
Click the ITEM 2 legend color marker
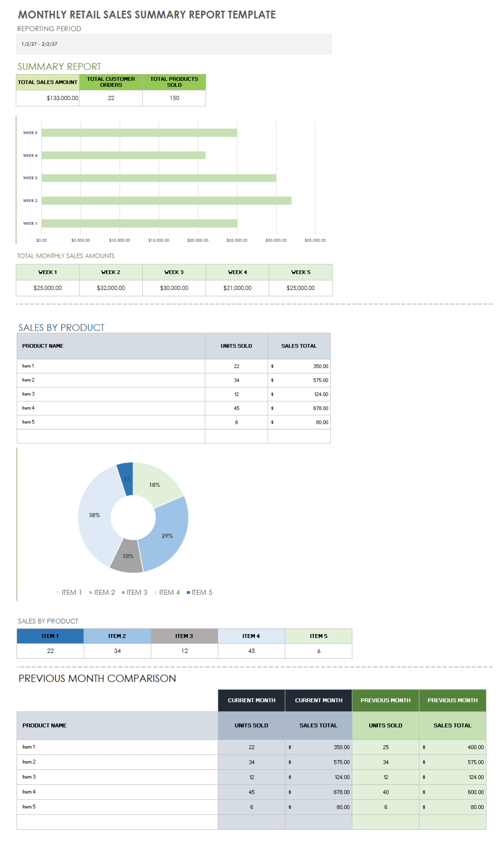91,593
